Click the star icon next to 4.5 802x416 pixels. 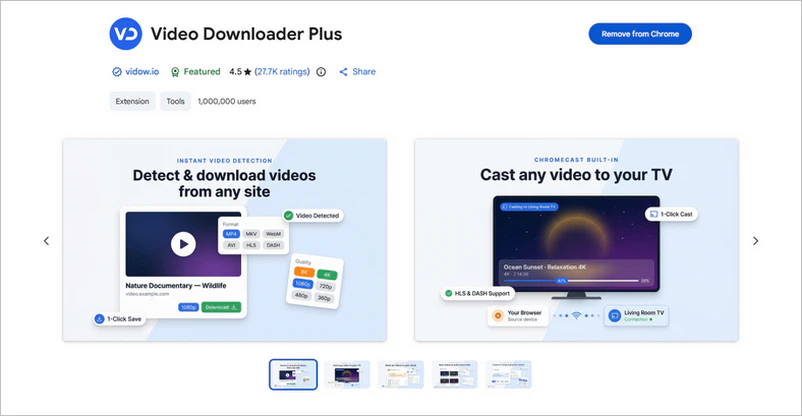tap(248, 72)
